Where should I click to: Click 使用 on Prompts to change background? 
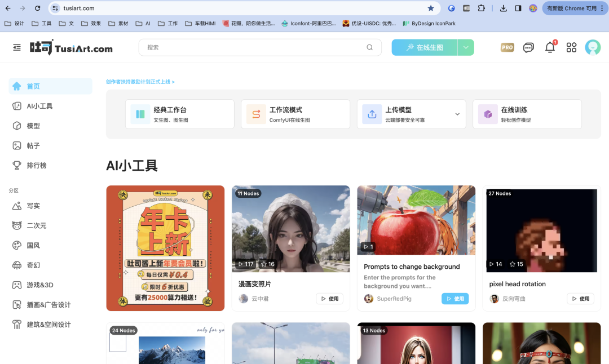tap(455, 299)
